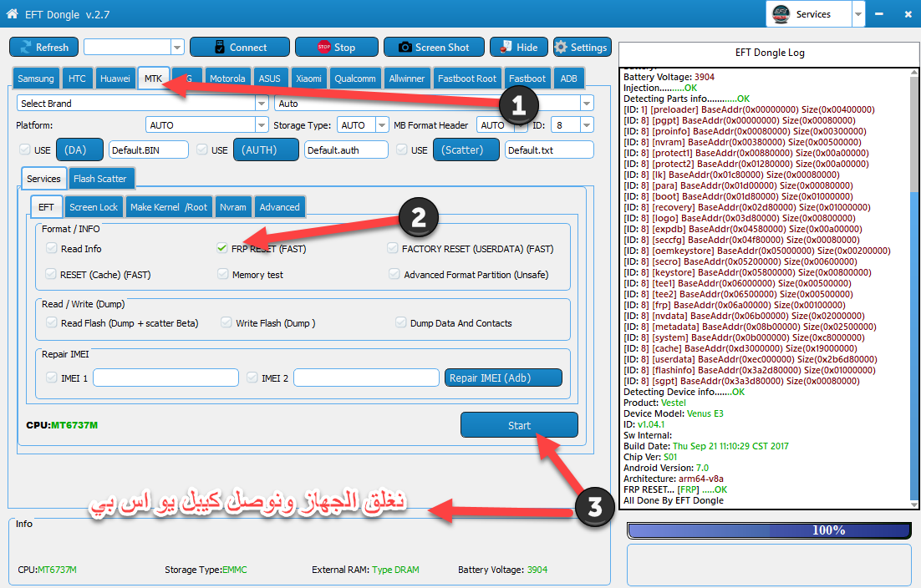The image size is (921, 588).
Task: Switch to the ADB tab
Action: tap(568, 79)
